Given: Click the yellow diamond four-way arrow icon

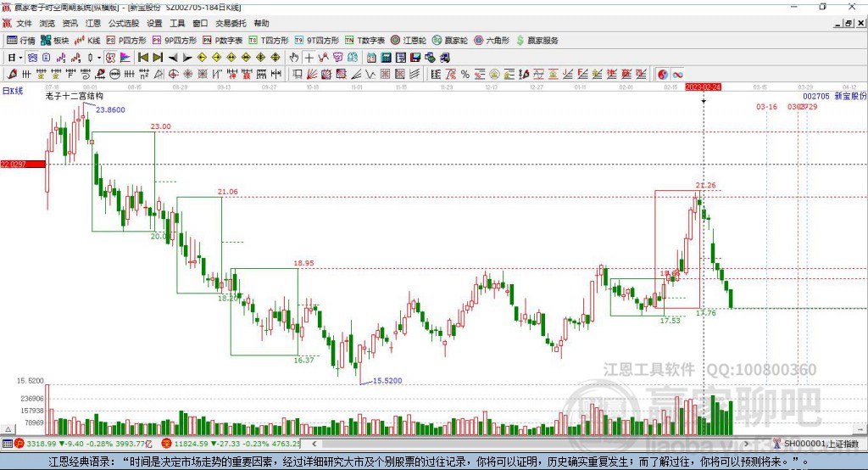Looking at the screenshot, I should [x=261, y=58].
